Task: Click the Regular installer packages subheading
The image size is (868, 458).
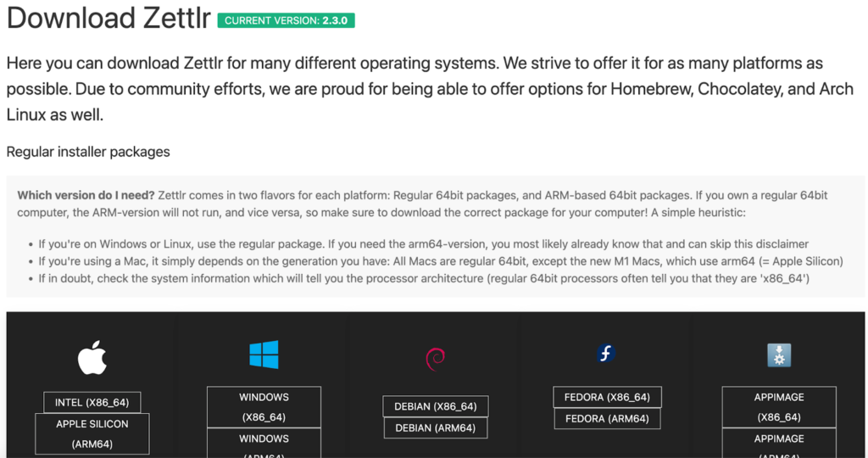Action: tap(88, 152)
